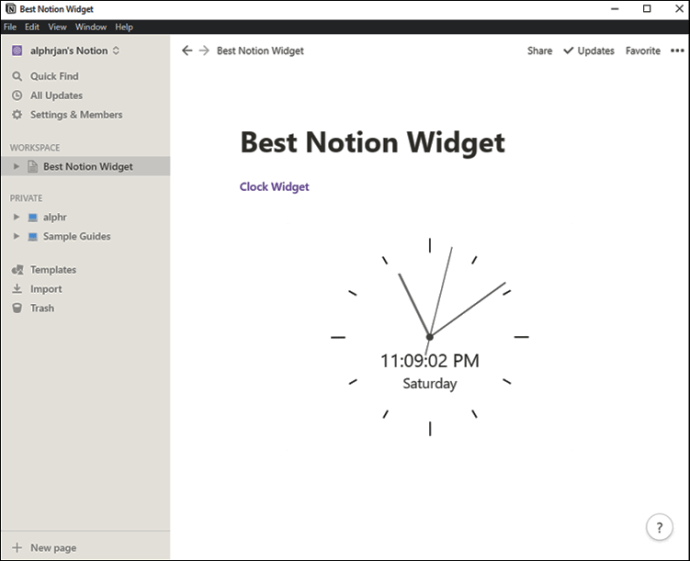Open the Edit menu
The height and width of the screenshot is (561, 690).
coord(32,27)
